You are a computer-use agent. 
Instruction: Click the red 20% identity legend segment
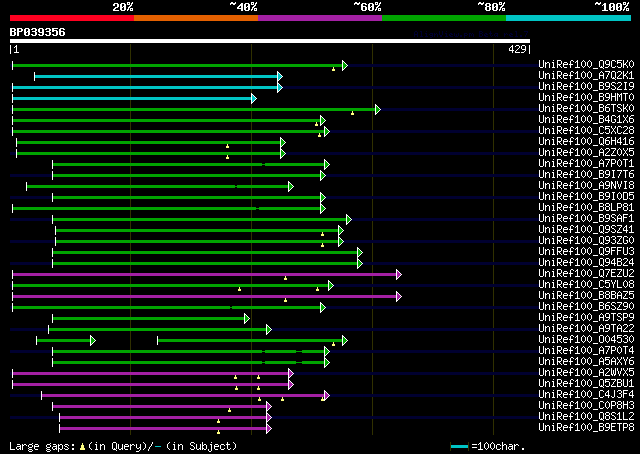(x=72, y=18)
